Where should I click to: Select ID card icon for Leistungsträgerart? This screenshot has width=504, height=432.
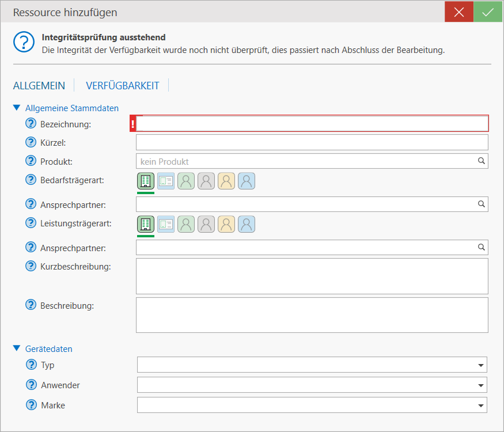166,225
